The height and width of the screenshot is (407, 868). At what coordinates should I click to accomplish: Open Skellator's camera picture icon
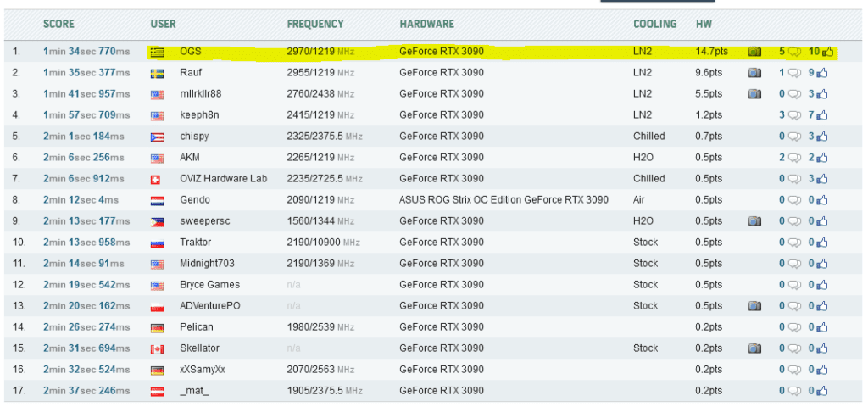tap(754, 348)
